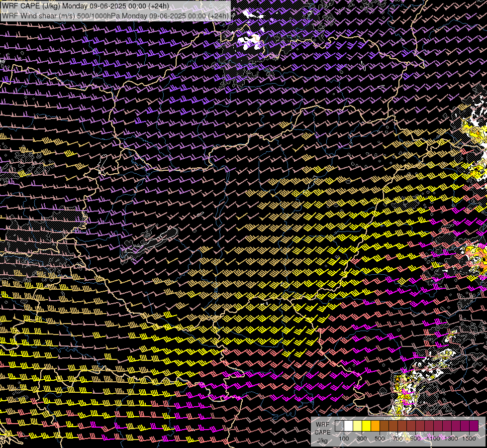This screenshot has height=448, width=487.
Task: Click the 'WRF CAPE (J/kg)' title line
Action: click(x=86, y=6)
